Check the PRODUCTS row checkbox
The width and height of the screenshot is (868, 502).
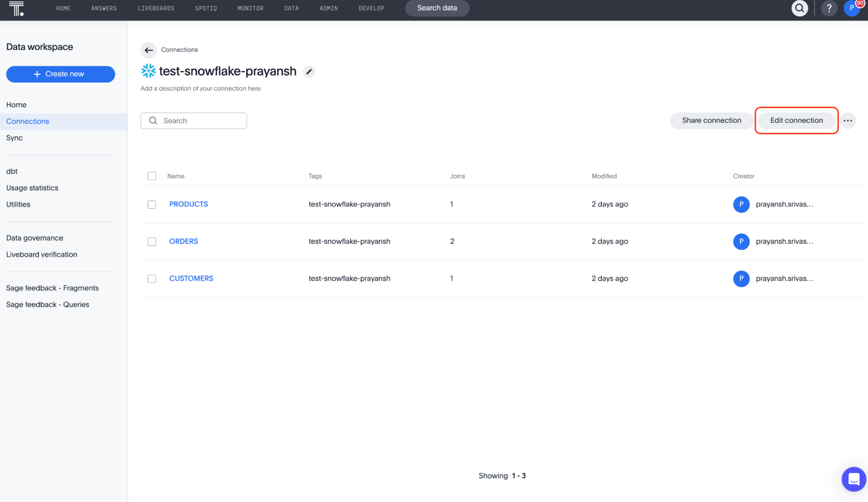pyautogui.click(x=152, y=204)
